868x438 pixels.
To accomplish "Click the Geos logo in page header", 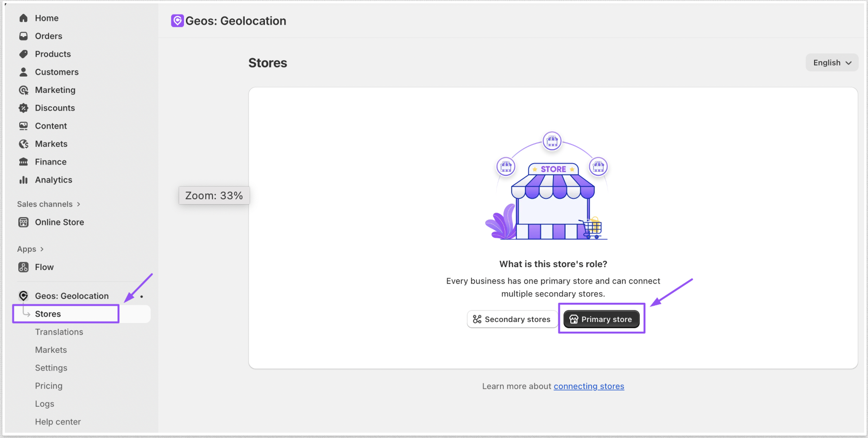I will [177, 21].
